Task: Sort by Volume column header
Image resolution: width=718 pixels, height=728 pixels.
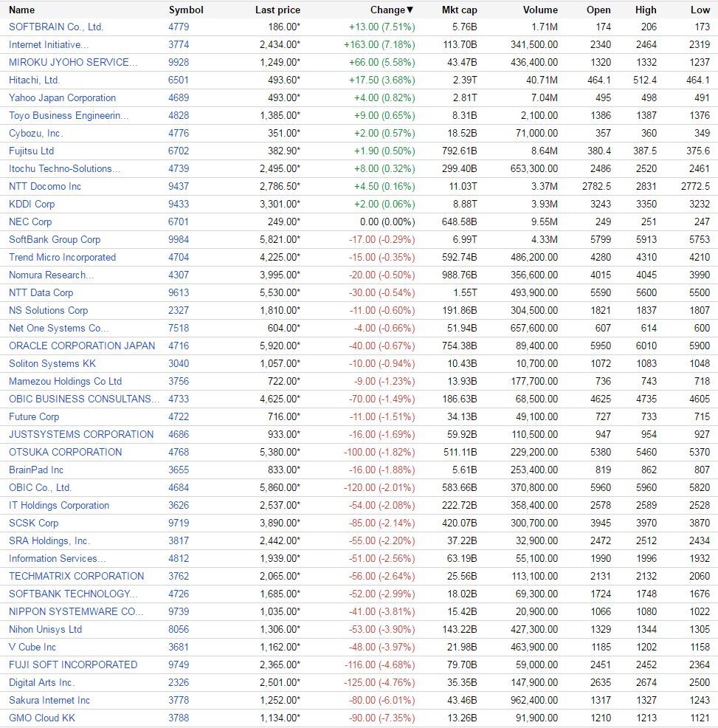Action: 540,10
